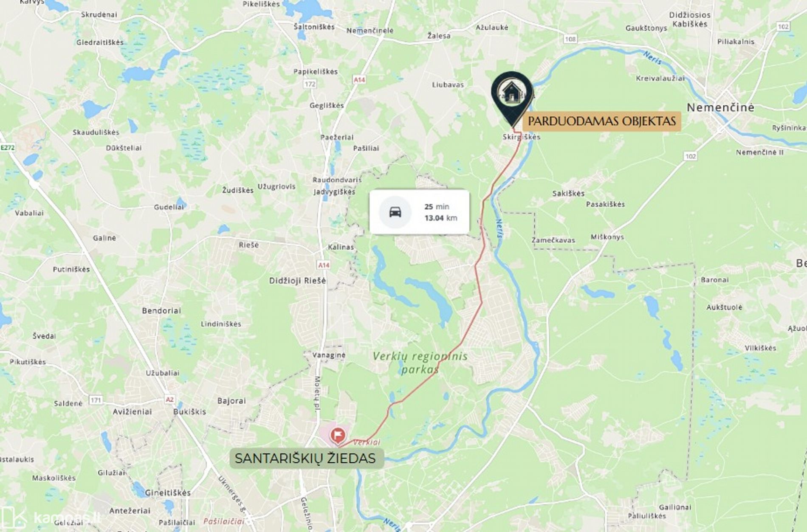Click the A14 road shield near Papikeliškės
Viewport: 807px width, 532px height.
(x=359, y=79)
